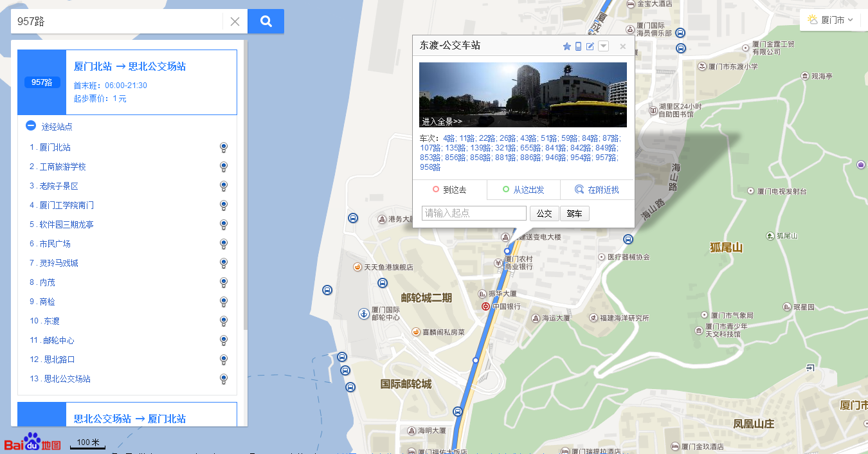Select the 厦门北站 → 思北公交场站 route header
The width and height of the screenshot is (868, 454).
tap(127, 82)
